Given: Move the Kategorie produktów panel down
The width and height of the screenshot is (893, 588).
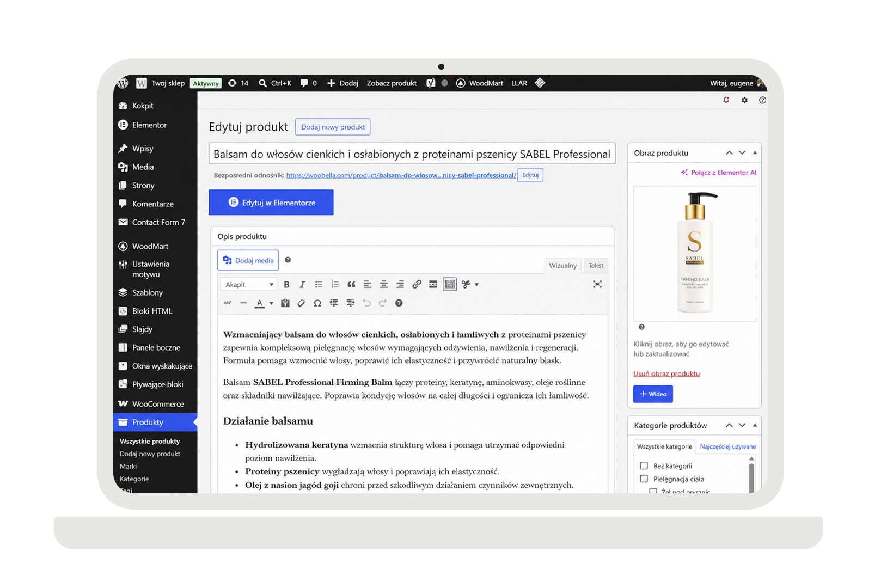Looking at the screenshot, I should pyautogui.click(x=742, y=426).
